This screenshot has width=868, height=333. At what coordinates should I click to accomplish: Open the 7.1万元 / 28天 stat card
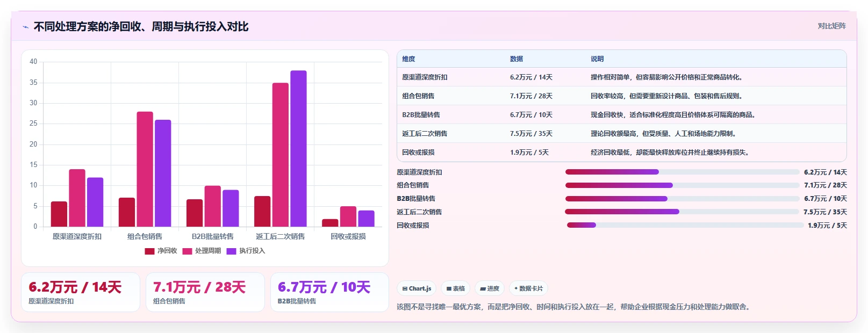tap(205, 292)
